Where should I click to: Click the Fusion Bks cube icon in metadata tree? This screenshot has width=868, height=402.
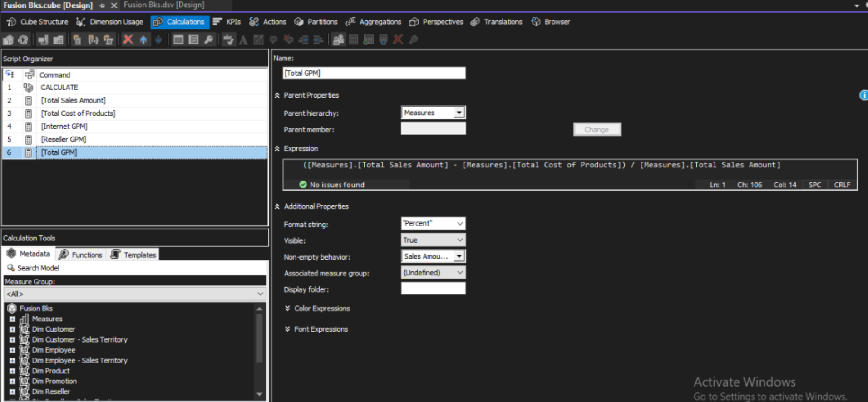click(12, 309)
